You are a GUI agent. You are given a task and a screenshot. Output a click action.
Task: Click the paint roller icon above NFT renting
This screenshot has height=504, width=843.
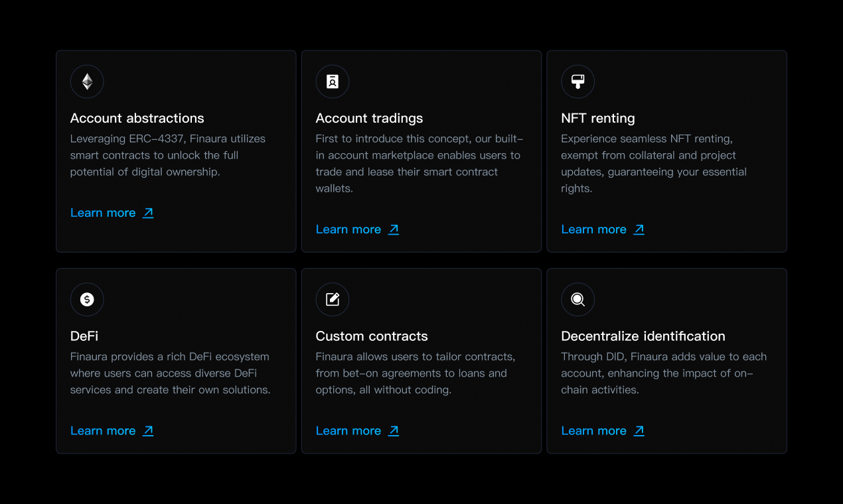click(x=577, y=82)
